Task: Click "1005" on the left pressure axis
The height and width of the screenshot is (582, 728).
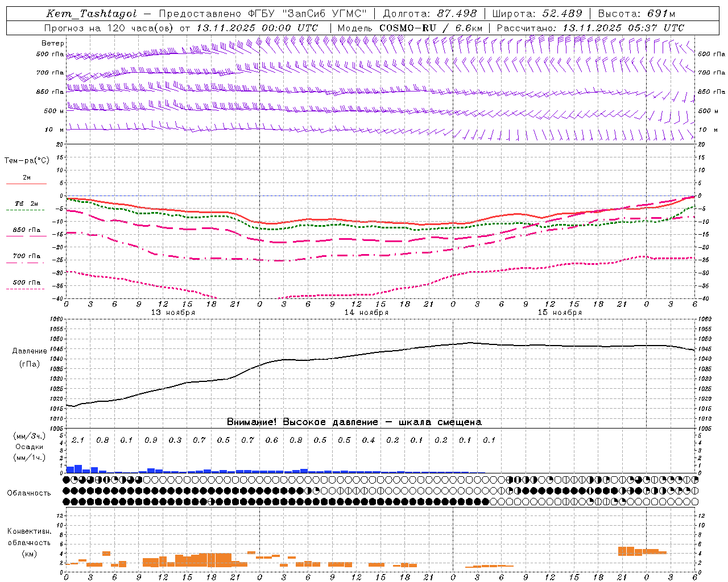Action: 57,429
